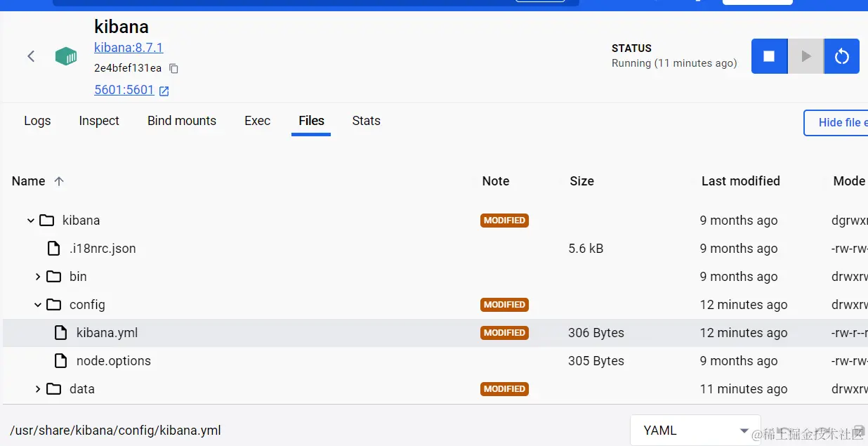Open port 5601 external link icon

click(x=164, y=91)
